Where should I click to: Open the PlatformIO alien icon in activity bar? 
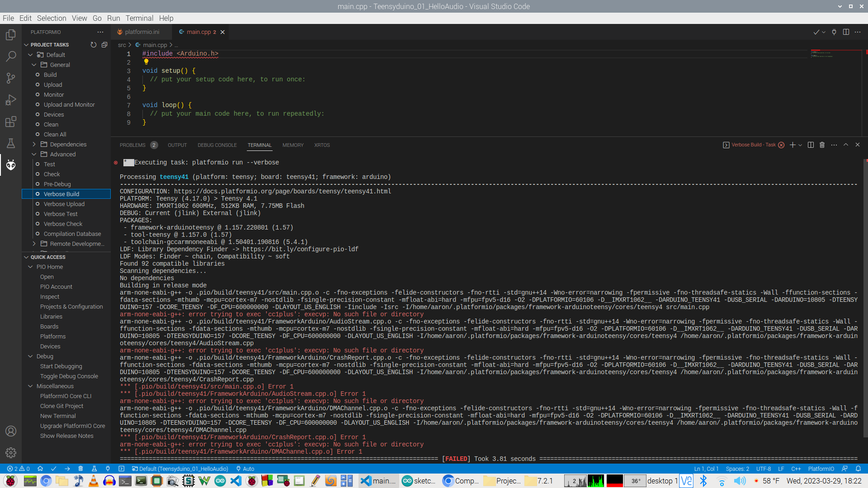point(11,165)
